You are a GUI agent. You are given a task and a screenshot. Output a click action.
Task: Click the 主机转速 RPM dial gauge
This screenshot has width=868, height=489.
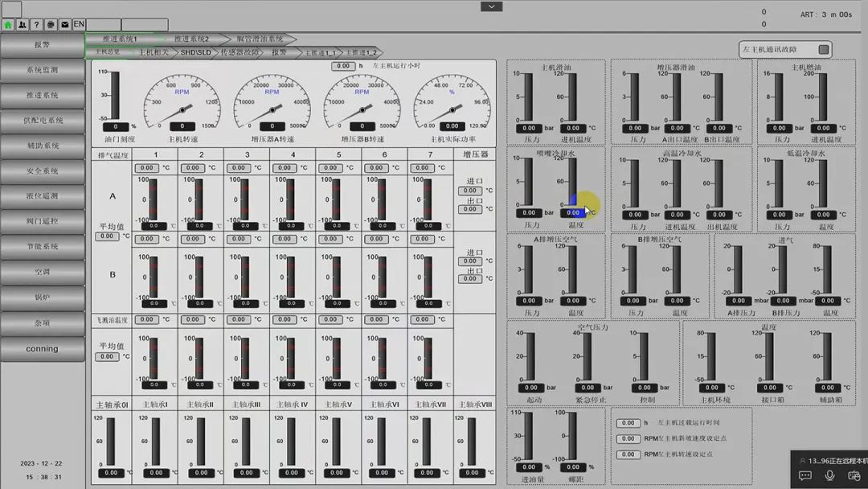[x=182, y=102]
